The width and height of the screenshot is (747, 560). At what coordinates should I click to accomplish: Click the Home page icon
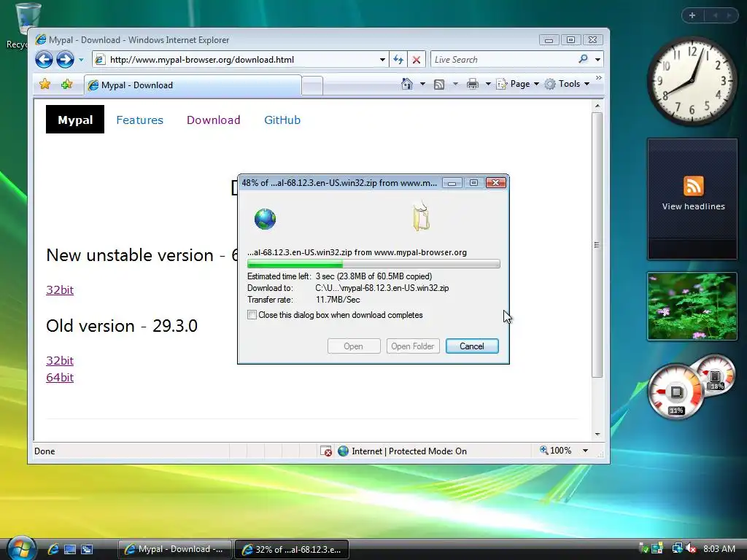point(407,84)
